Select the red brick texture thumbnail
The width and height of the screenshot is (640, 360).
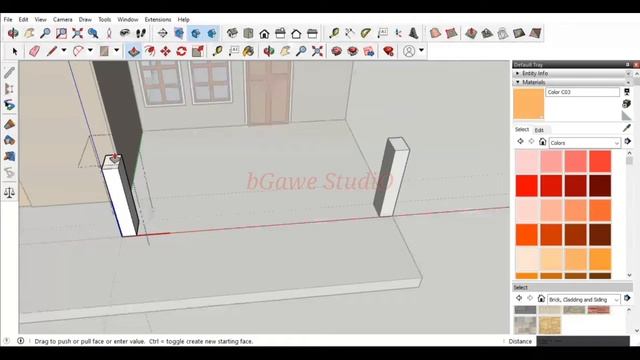598,310
